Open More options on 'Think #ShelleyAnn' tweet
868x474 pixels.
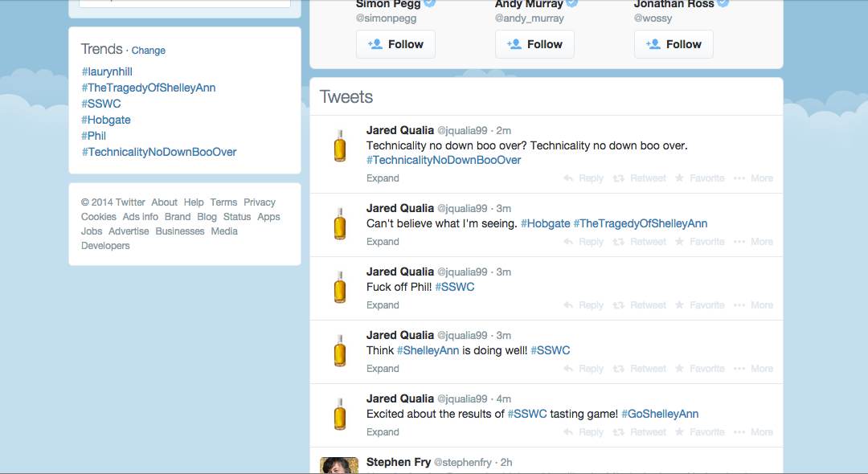pyautogui.click(x=753, y=369)
